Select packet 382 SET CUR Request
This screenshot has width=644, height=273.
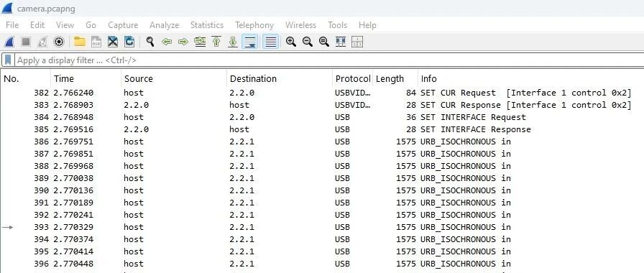(322, 93)
